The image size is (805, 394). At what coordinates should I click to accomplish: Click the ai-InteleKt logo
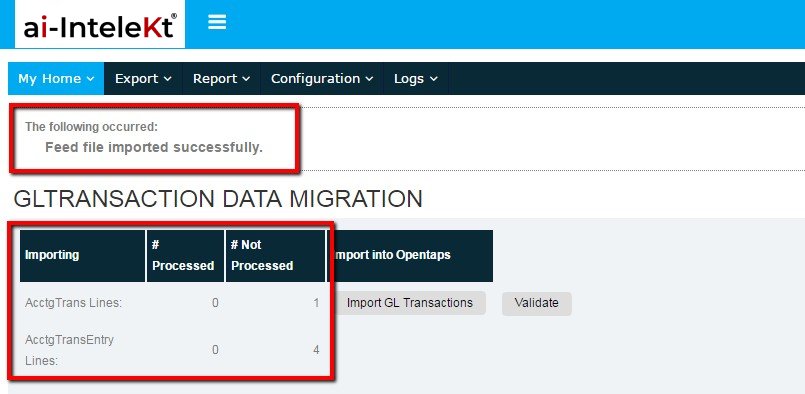(x=100, y=25)
